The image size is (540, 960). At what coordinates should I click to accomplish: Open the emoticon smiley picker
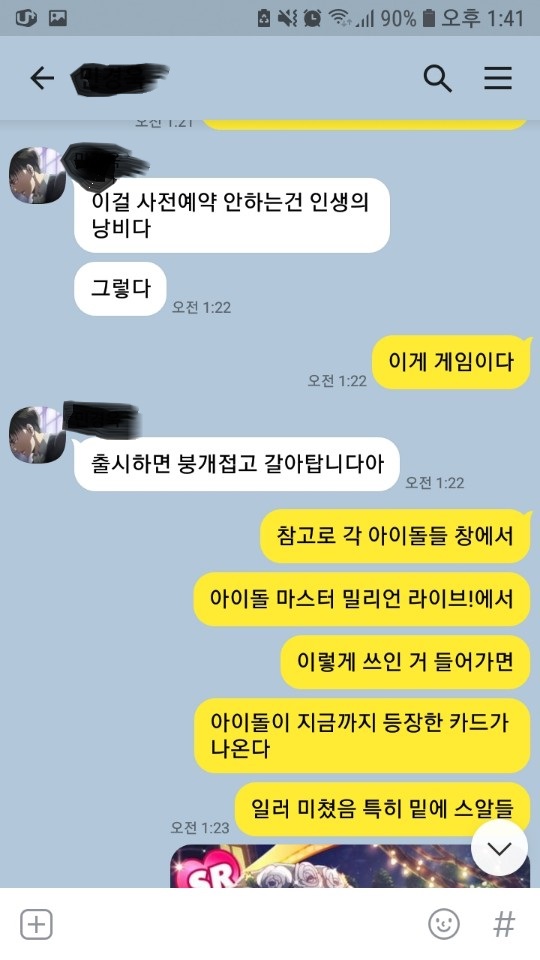pos(444,924)
